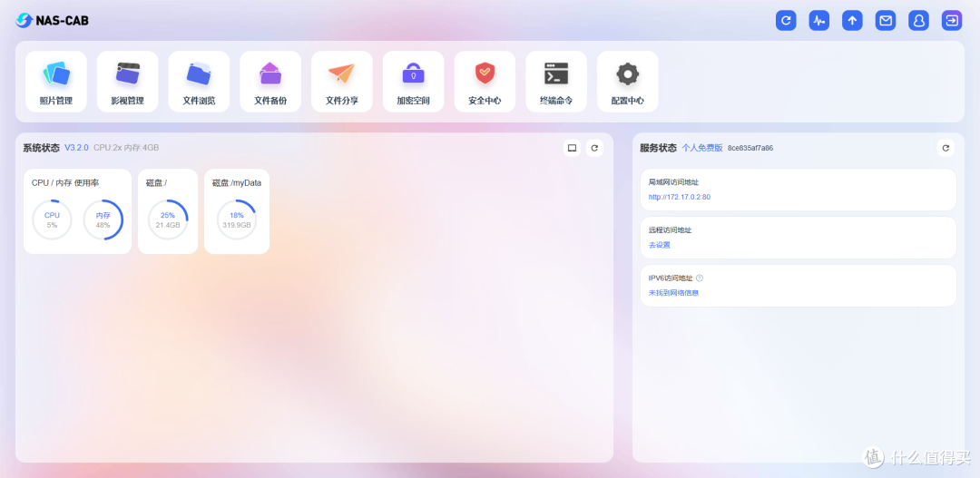The image size is (980, 478).
Task: Open 文件分享 file sharing app
Action: click(x=341, y=81)
